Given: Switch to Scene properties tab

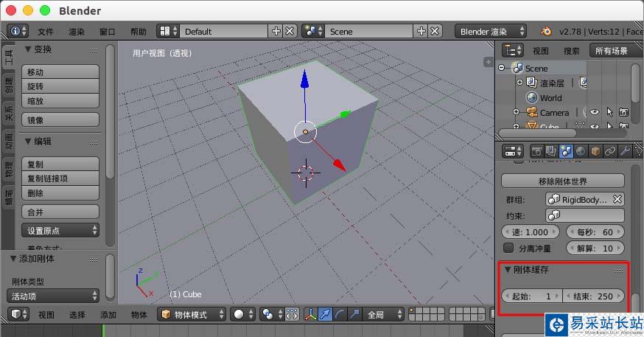Looking at the screenshot, I should point(566,151).
